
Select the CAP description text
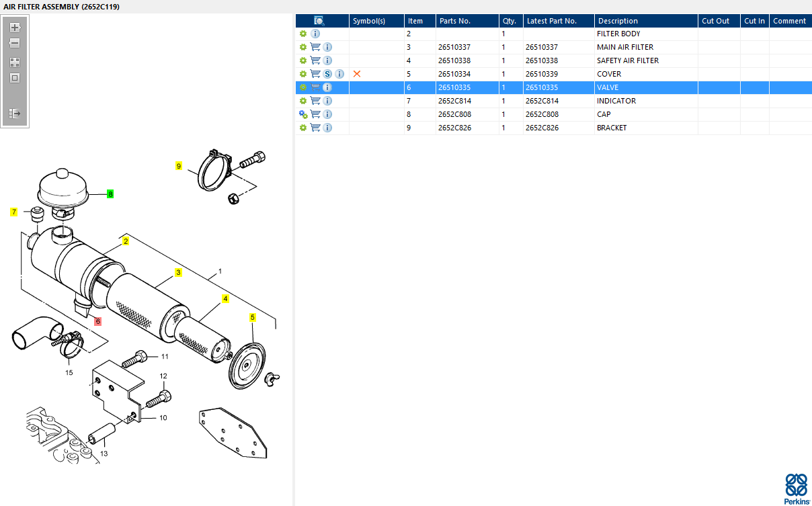point(604,114)
